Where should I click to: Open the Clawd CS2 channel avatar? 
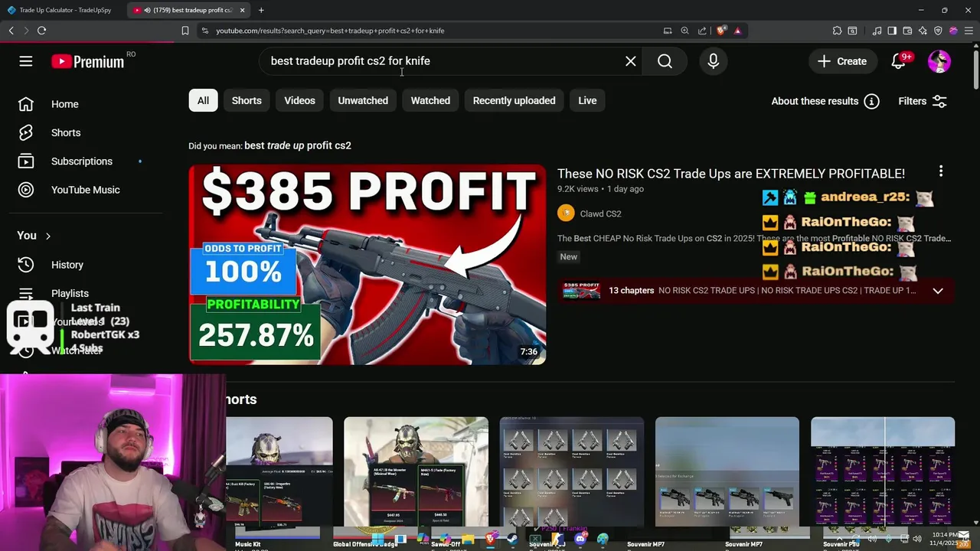[566, 214]
